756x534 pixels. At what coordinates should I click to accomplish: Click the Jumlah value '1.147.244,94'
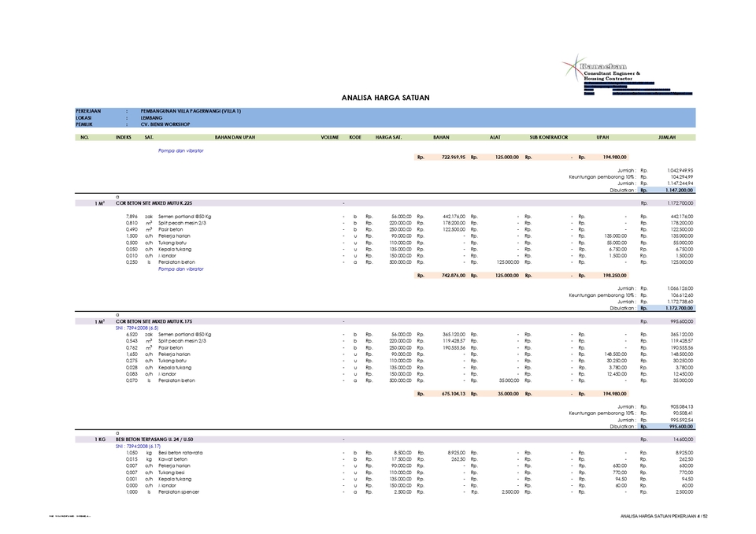click(x=680, y=184)
